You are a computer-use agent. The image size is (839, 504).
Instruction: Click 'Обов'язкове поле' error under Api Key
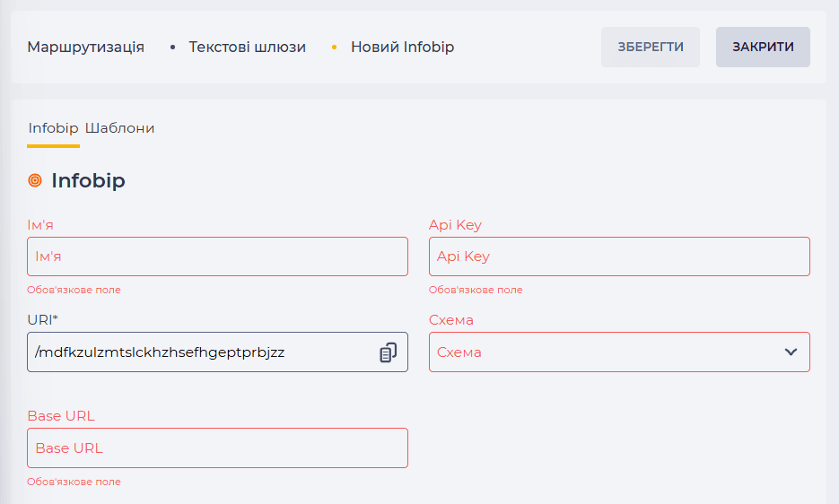click(x=476, y=290)
